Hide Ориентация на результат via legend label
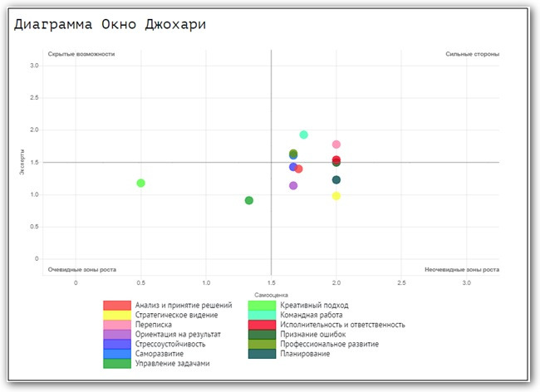The height and width of the screenshot is (392, 540). click(x=178, y=335)
